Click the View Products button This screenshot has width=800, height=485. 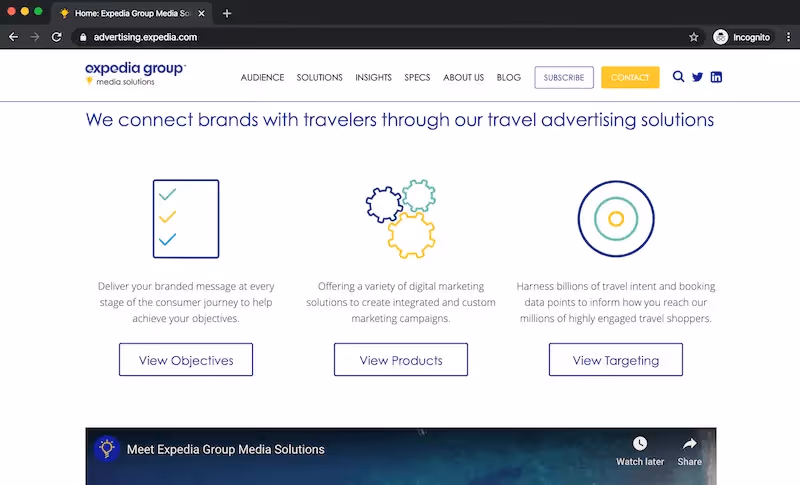[401, 360]
